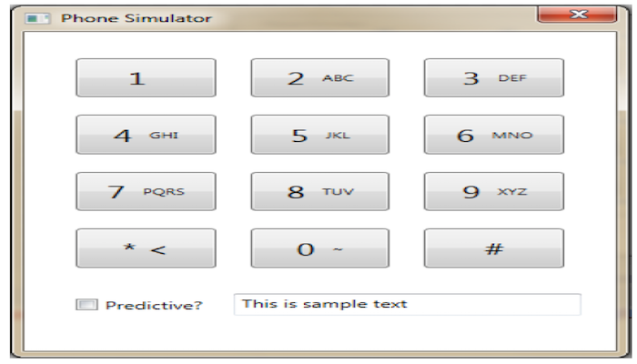Click the 5 JKL key
This screenshot has width=637, height=364.
[x=320, y=135]
